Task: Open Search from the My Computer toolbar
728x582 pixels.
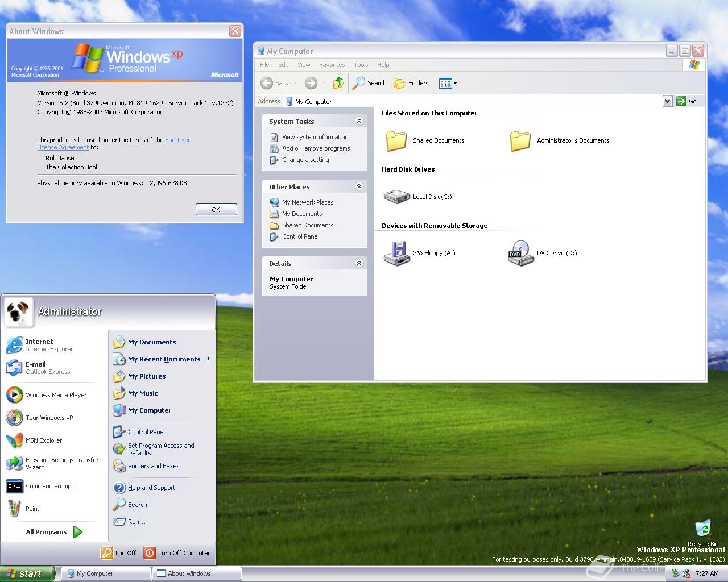Action: (x=370, y=83)
